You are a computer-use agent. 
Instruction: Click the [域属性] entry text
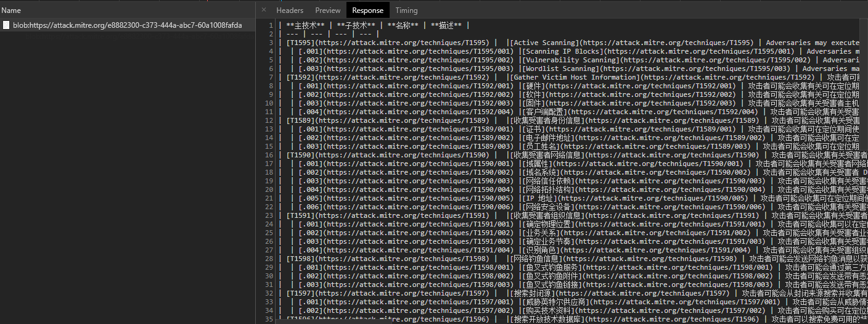[x=537, y=164]
